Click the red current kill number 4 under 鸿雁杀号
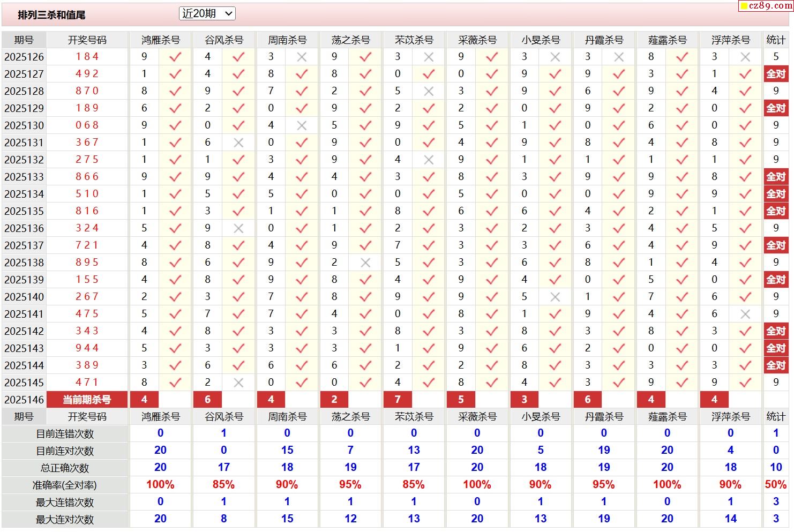The height and width of the screenshot is (532, 794). tap(144, 400)
